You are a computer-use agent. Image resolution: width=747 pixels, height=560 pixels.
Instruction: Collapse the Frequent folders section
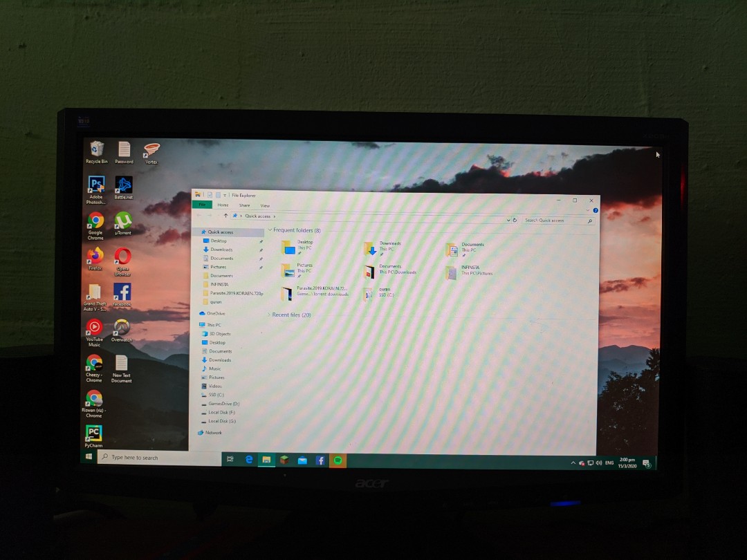[269, 230]
